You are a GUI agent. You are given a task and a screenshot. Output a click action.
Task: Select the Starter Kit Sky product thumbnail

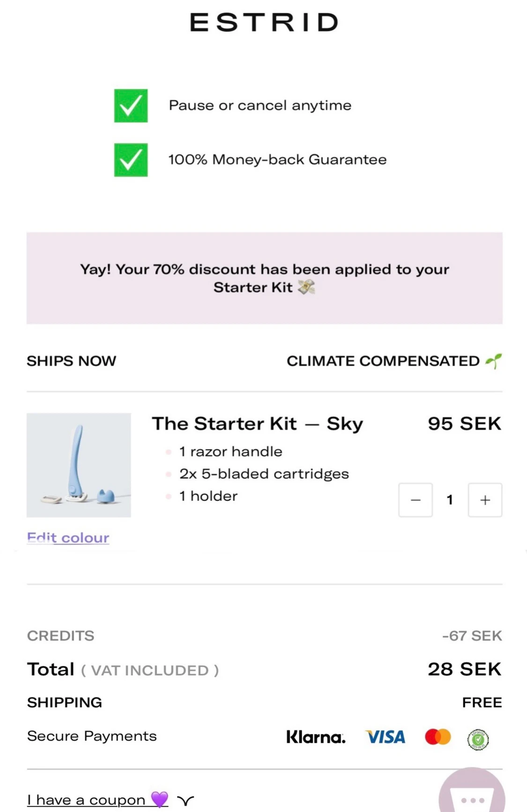click(x=79, y=465)
